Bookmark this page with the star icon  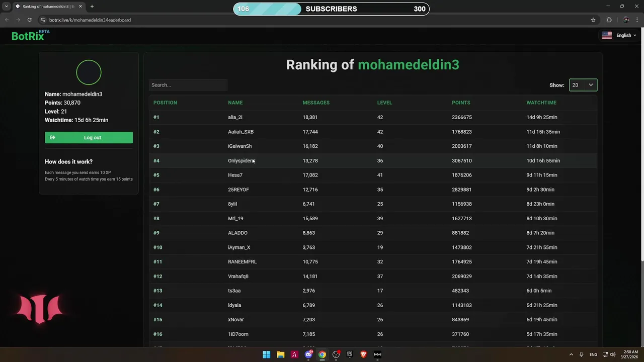(x=593, y=20)
